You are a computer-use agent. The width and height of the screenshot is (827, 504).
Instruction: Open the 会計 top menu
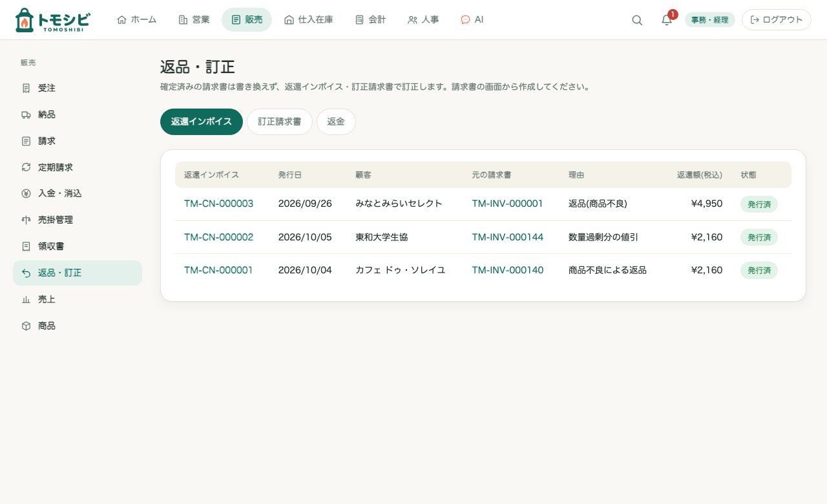[370, 20]
